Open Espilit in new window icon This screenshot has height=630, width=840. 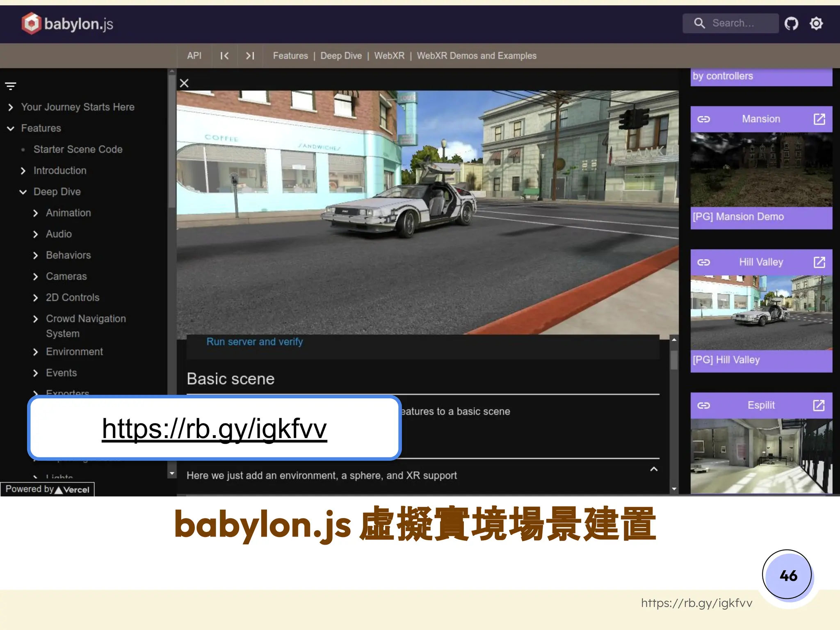819,405
